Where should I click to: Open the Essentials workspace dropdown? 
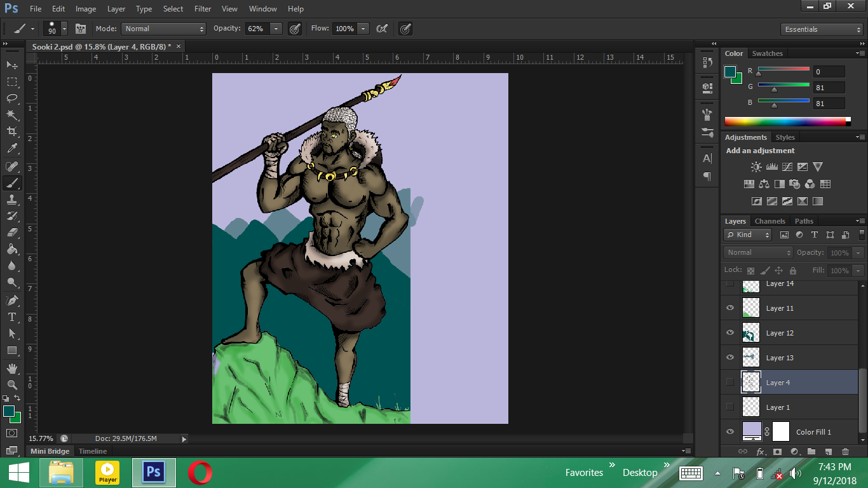pos(822,29)
